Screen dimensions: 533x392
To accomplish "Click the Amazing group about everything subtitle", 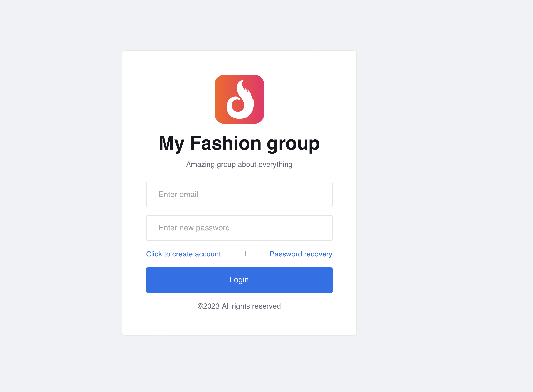I will pos(239,164).
